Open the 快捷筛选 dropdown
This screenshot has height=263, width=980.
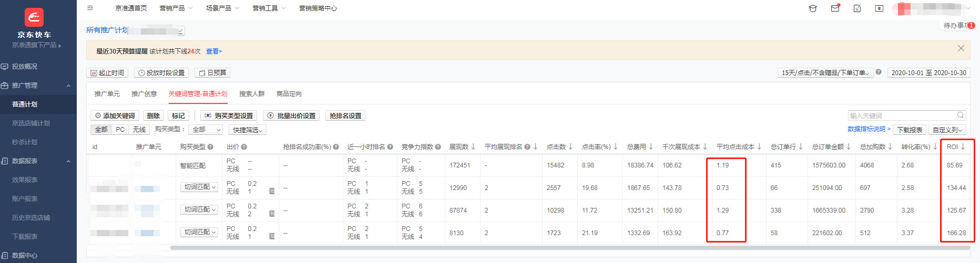click(248, 130)
